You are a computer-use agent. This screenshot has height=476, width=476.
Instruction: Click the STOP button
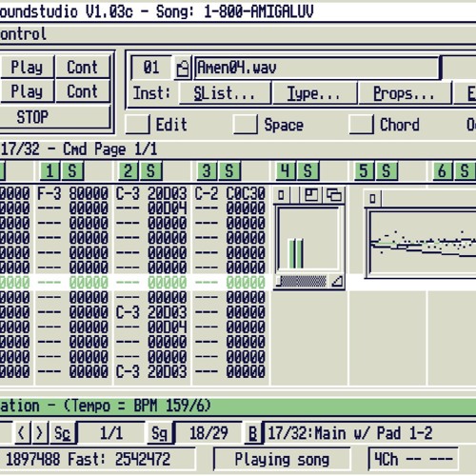[55, 117]
